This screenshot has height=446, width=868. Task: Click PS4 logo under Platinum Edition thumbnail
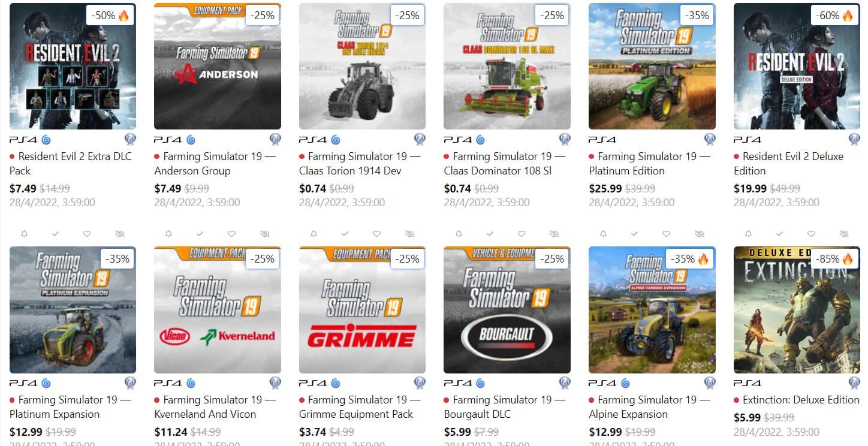[602, 140]
